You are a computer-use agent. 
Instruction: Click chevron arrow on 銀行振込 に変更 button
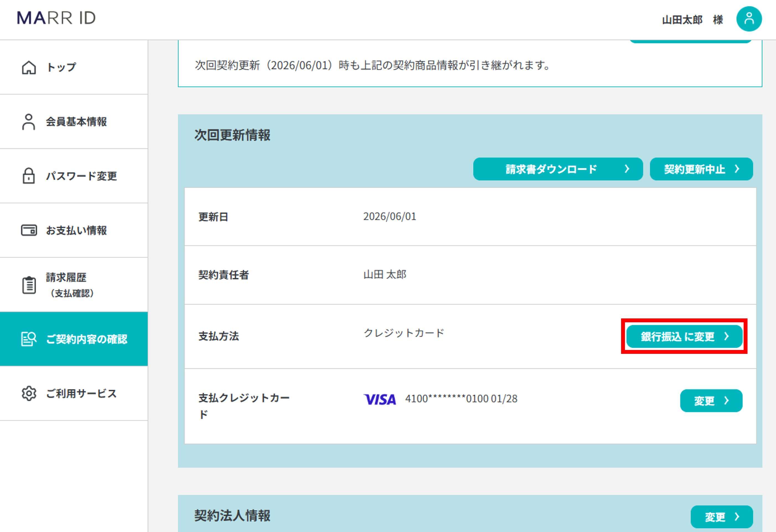pos(726,336)
